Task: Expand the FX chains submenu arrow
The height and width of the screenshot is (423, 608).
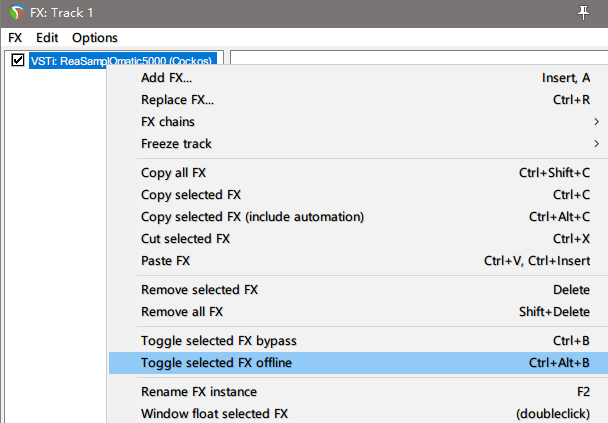Action: click(x=596, y=122)
